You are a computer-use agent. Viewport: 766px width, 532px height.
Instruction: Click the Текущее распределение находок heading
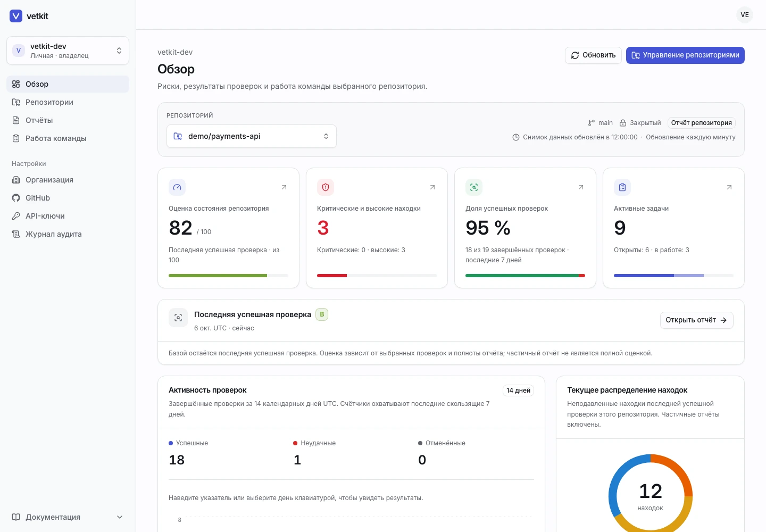point(627,390)
